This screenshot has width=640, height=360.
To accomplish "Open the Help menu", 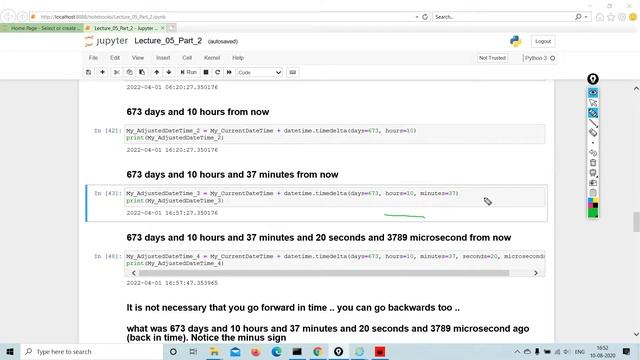I will [238, 58].
